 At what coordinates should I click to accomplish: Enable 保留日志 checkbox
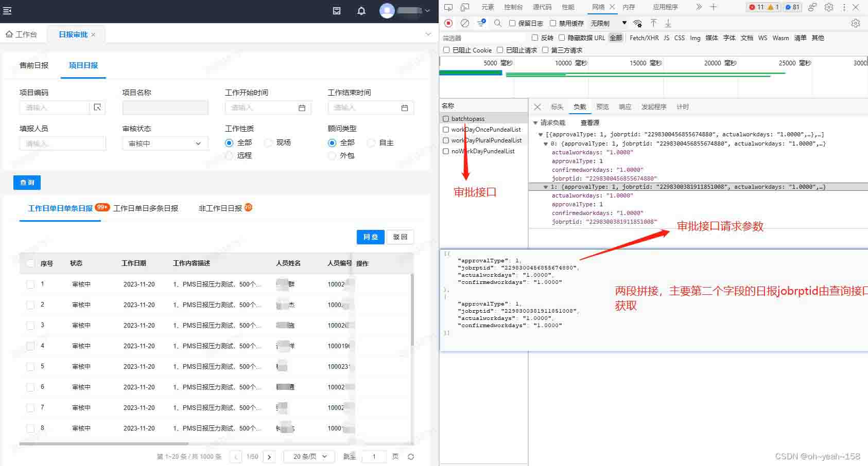click(x=512, y=23)
